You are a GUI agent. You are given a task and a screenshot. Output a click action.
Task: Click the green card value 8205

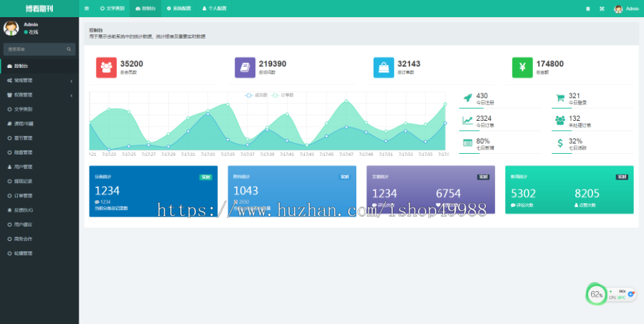coord(587,193)
